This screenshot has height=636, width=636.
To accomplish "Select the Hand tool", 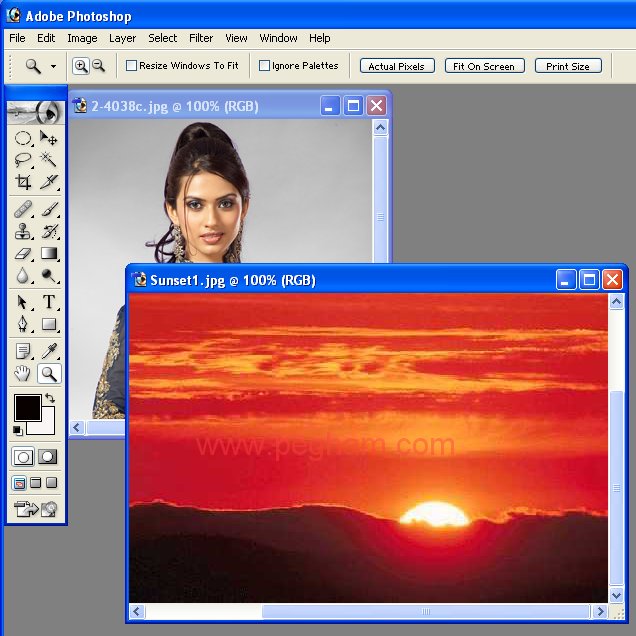I will 23,374.
